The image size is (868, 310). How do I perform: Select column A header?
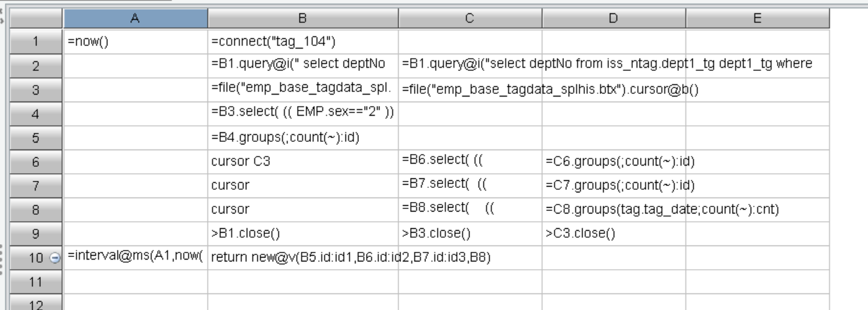click(x=135, y=20)
